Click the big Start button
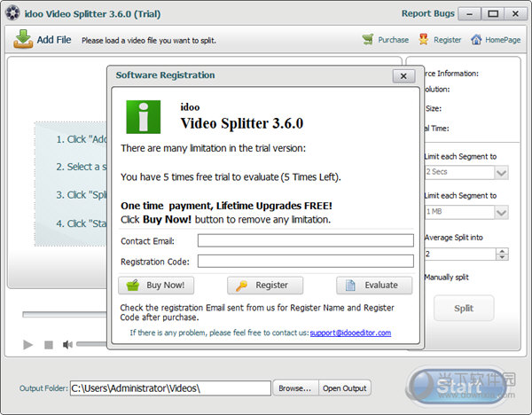Viewport: 532px width, 415px height. pyautogui.click(x=458, y=386)
